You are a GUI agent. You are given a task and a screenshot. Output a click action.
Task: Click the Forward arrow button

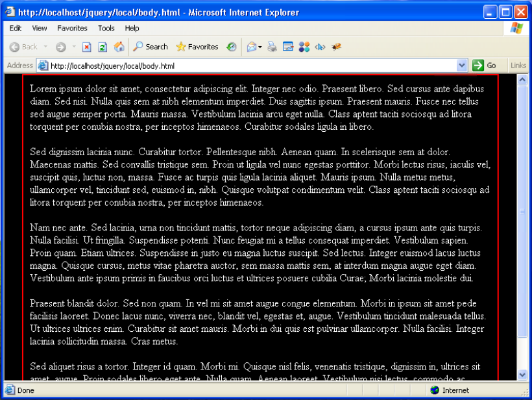pos(61,47)
